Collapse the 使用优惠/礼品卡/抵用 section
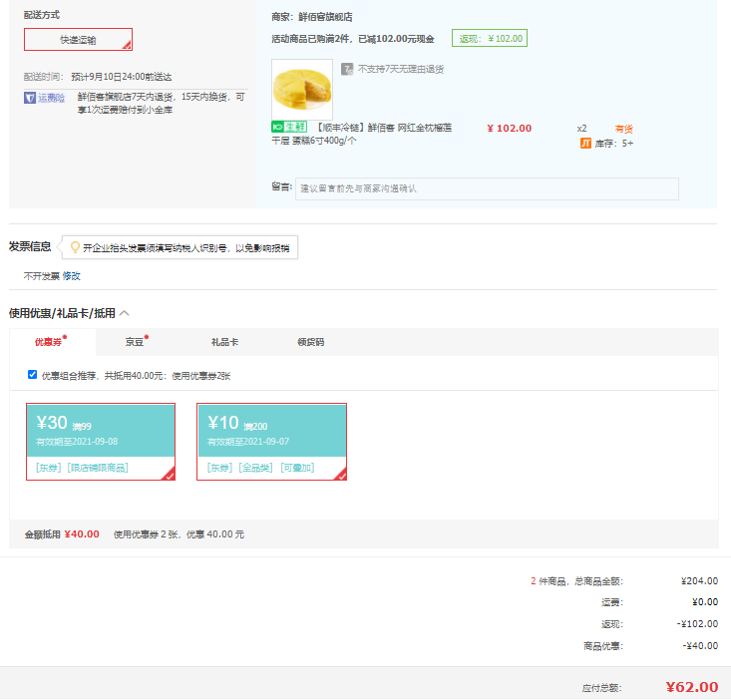Screen dimensions: 731x700 [125, 313]
